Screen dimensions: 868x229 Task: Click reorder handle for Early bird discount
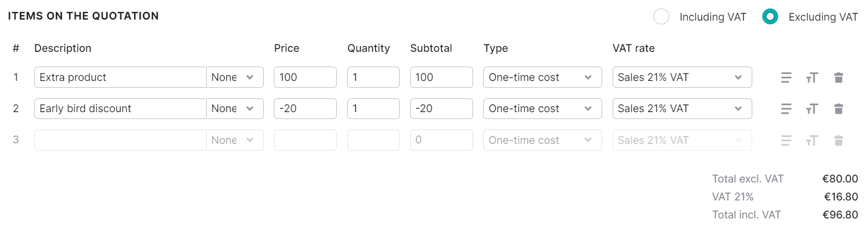point(786,109)
